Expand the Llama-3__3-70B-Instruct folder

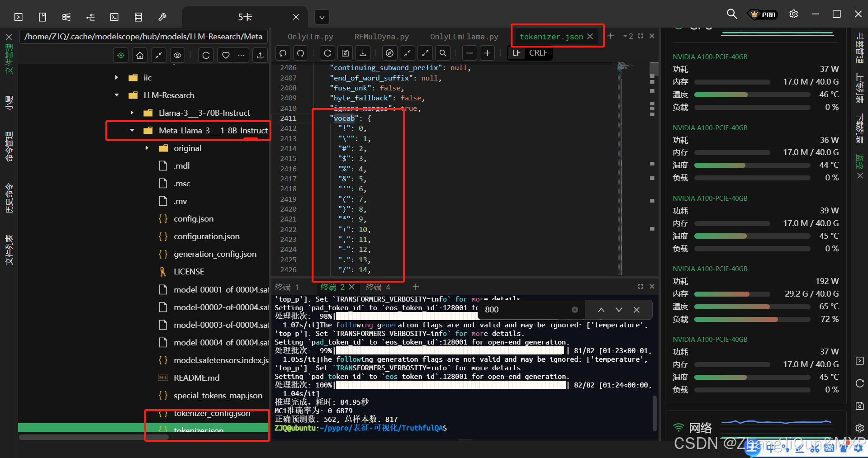coord(132,113)
